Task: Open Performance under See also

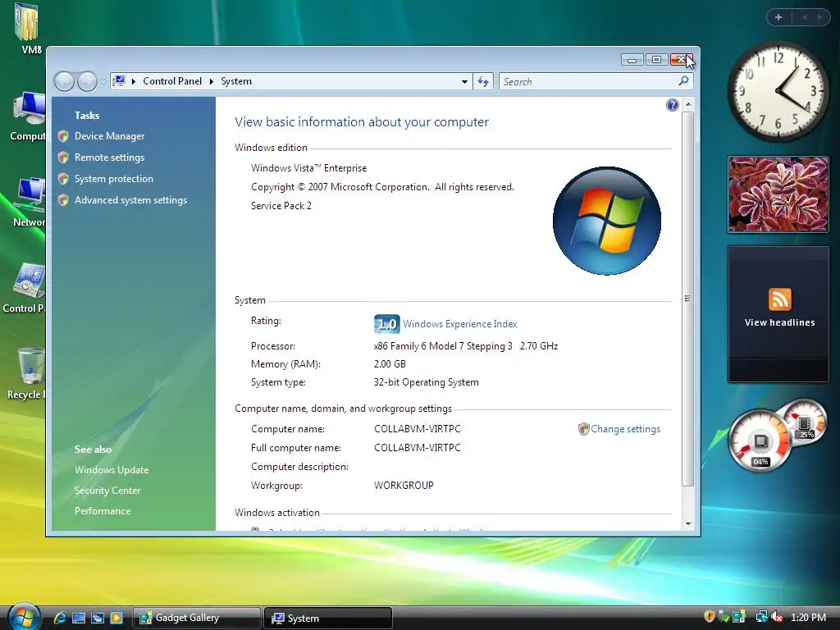Action: 103,511
